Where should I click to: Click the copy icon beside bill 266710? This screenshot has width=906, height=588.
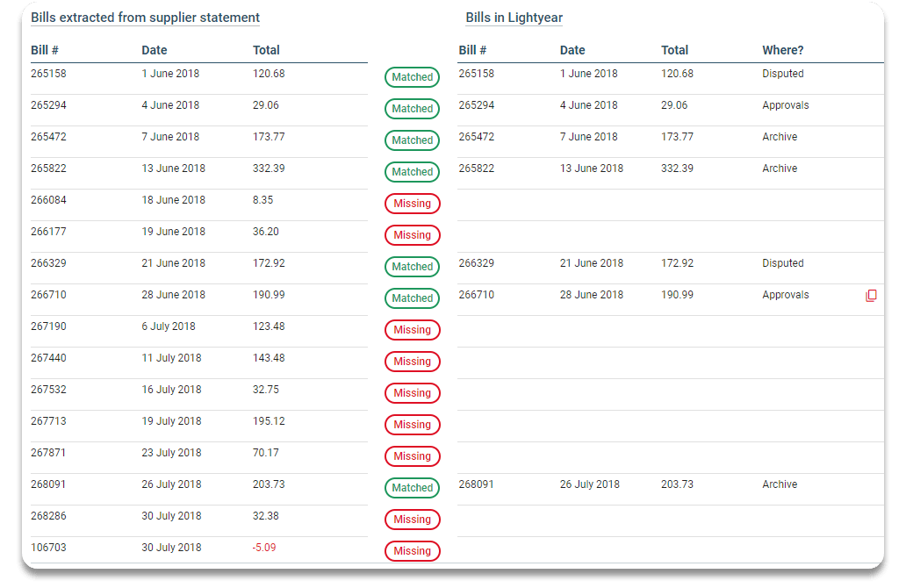[871, 296]
